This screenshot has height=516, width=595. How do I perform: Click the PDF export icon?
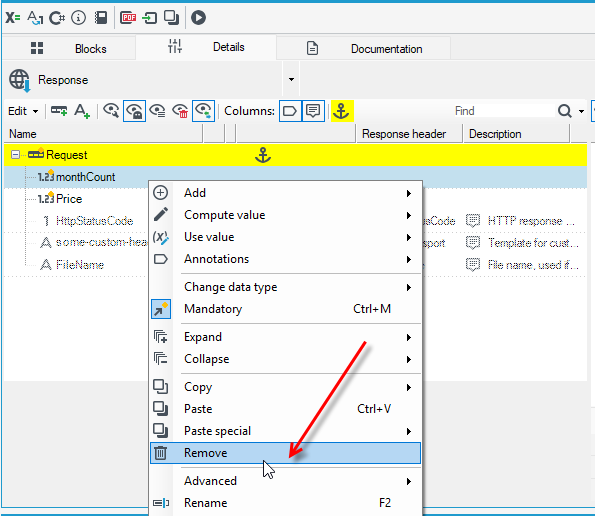coord(128,18)
